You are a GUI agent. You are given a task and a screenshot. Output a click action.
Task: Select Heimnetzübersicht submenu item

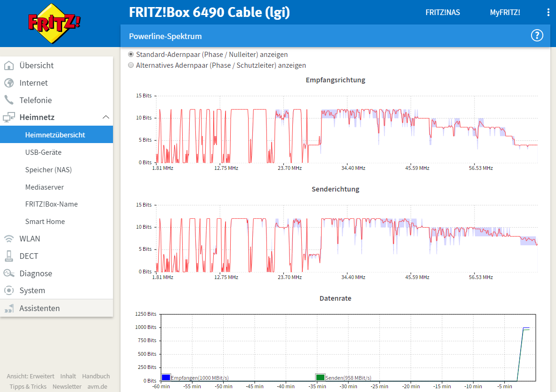pos(56,135)
